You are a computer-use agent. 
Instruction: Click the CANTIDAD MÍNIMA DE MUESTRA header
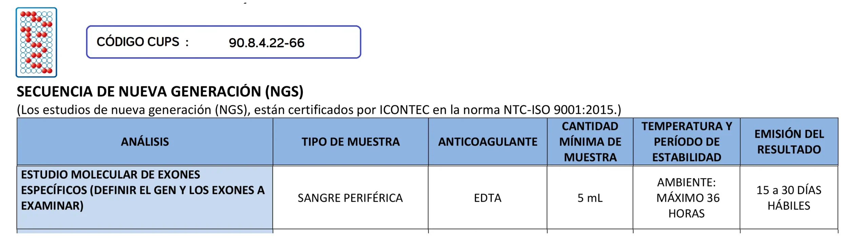coord(590,142)
